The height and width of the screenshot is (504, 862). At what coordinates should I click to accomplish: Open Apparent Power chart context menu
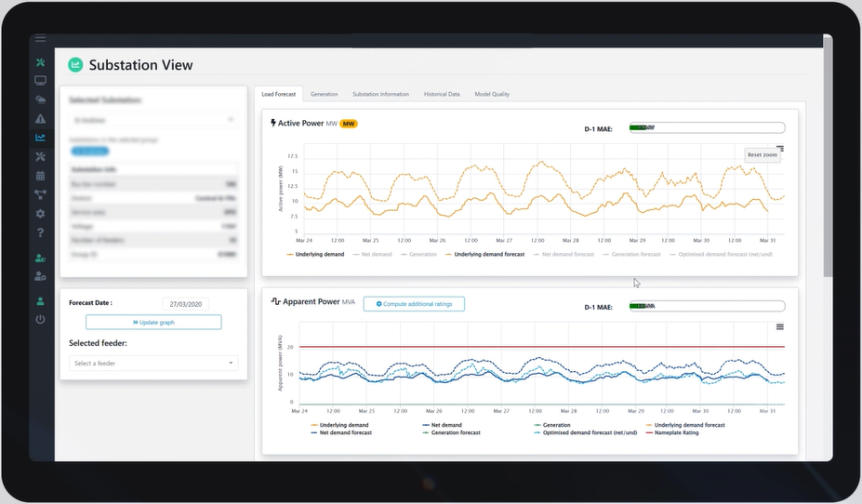click(780, 326)
